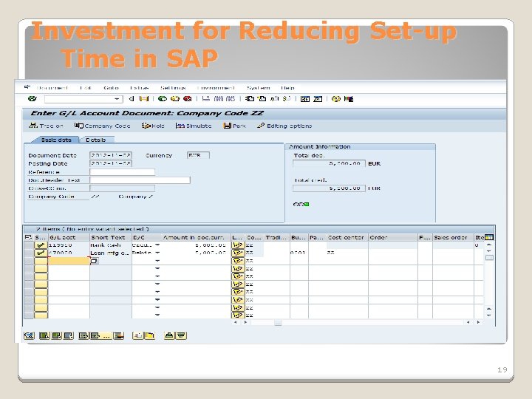
Task: Open the Settings menu
Action: [173, 88]
